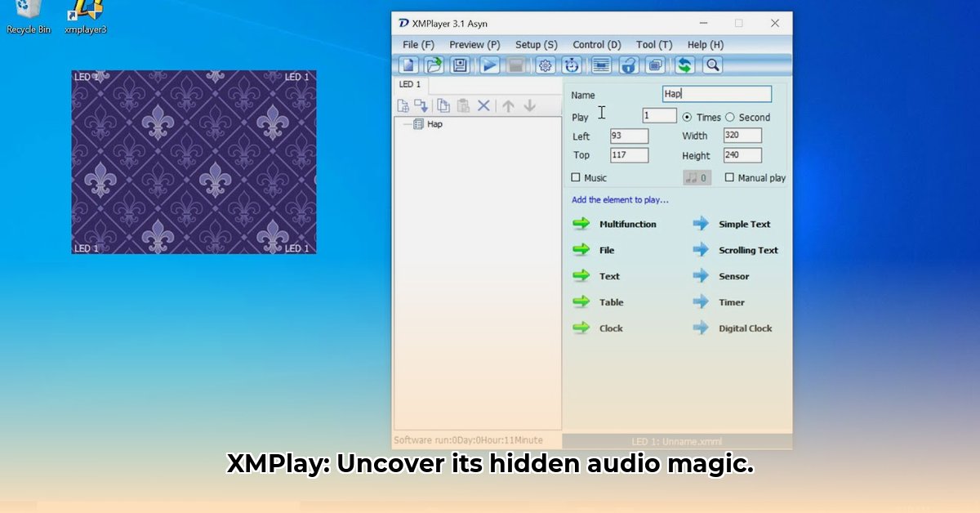Open the Preview (P) menu
Image resolution: width=980 pixels, height=513 pixels.
(474, 45)
